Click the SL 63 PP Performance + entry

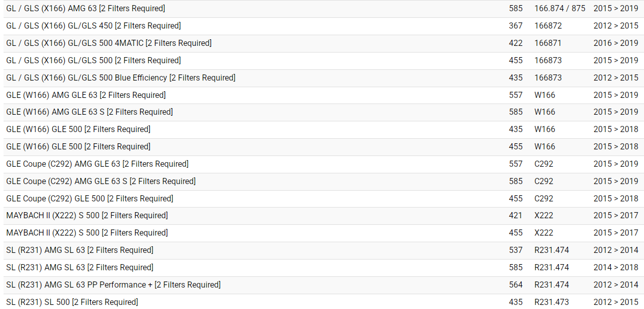tap(113, 285)
